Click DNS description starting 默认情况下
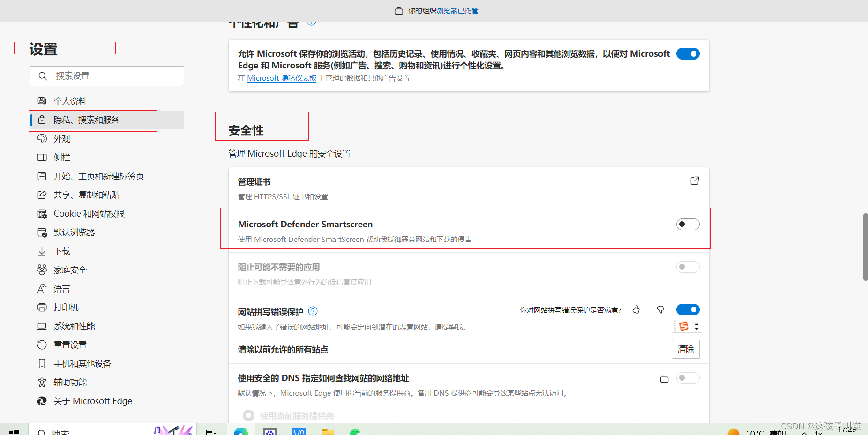Image resolution: width=868 pixels, height=435 pixels. 404,393
